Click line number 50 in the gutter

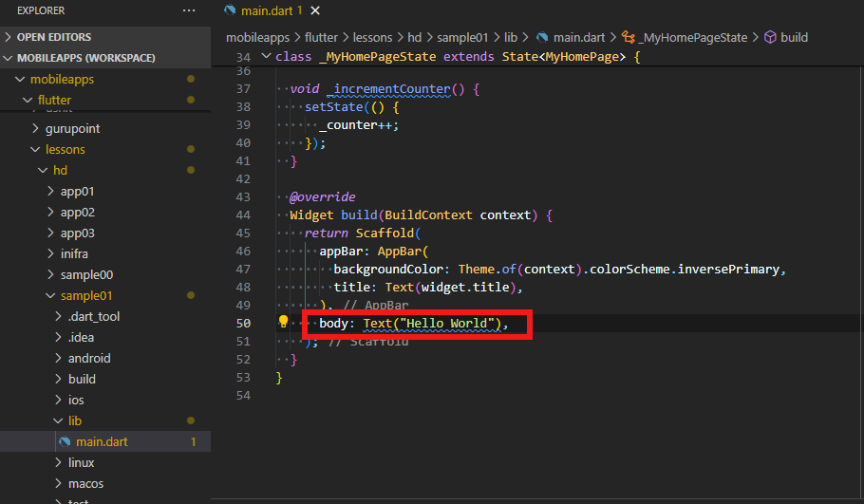[x=241, y=324]
